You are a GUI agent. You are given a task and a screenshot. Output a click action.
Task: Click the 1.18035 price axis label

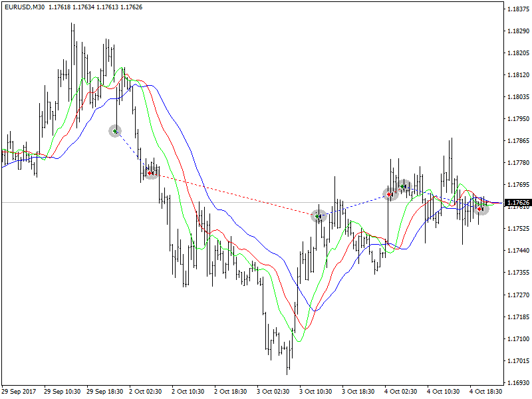pos(517,97)
